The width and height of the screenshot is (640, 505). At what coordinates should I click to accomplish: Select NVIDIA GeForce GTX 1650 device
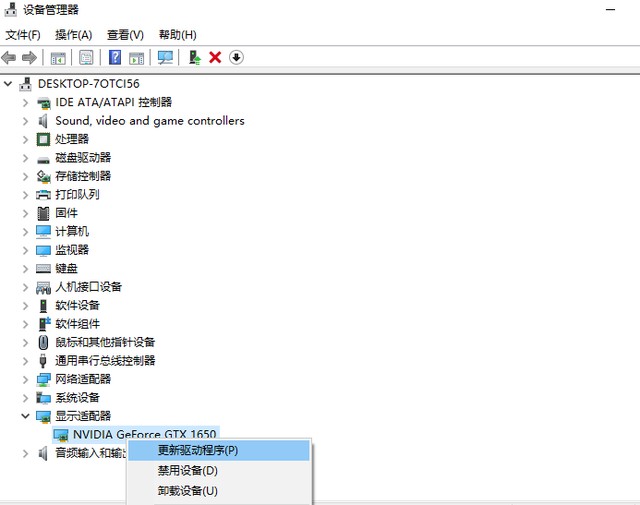pyautogui.click(x=144, y=434)
